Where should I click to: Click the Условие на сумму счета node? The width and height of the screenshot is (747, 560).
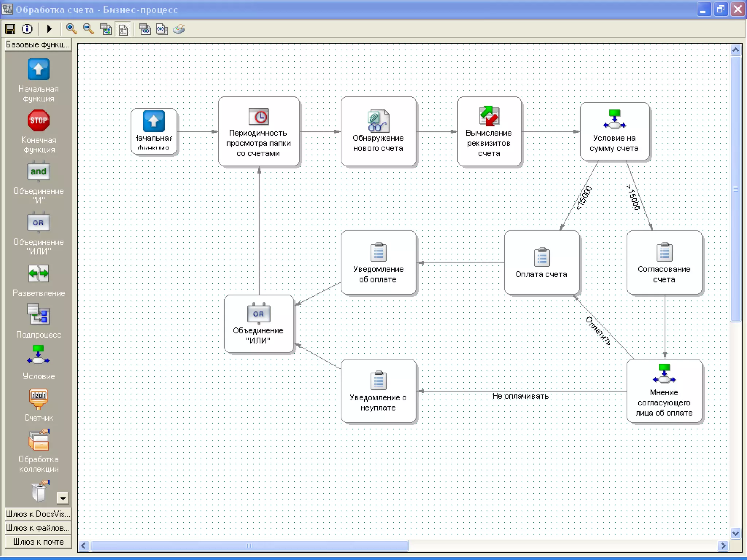(614, 132)
